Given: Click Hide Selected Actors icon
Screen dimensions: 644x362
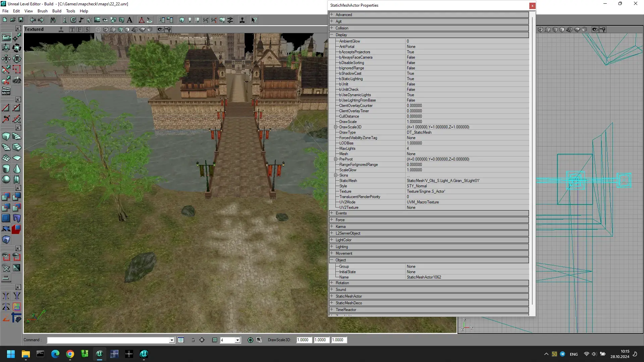Looking at the screenshot, I should pos(16,257).
